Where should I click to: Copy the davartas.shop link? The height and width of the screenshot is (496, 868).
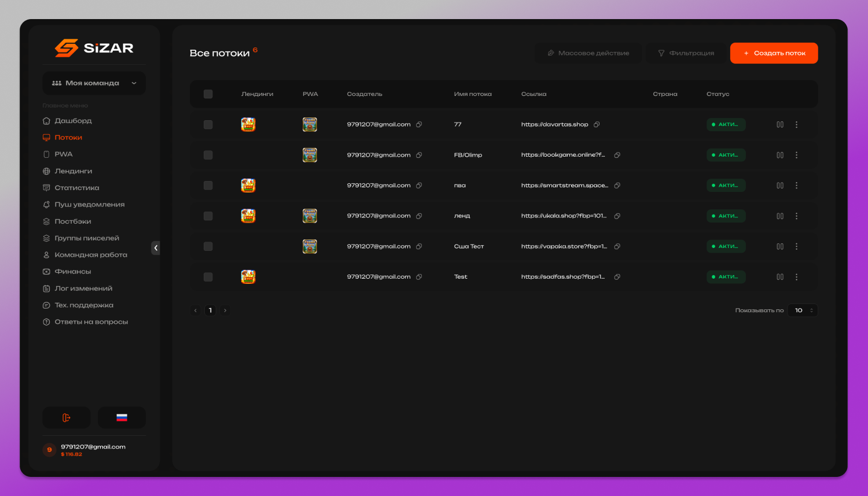tap(597, 124)
